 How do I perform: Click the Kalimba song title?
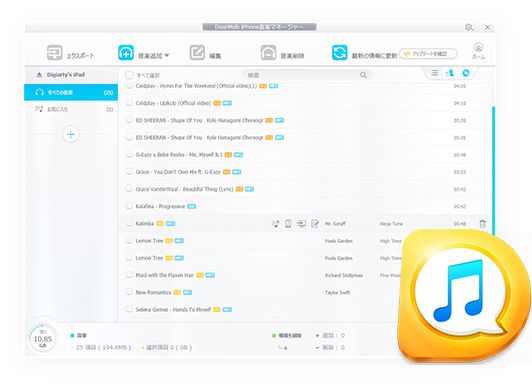145,223
